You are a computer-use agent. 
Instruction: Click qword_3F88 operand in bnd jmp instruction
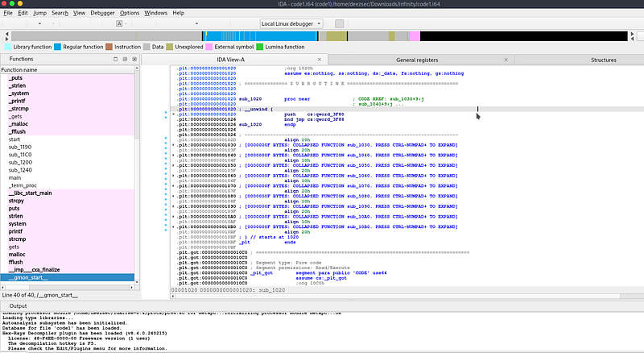(329, 119)
